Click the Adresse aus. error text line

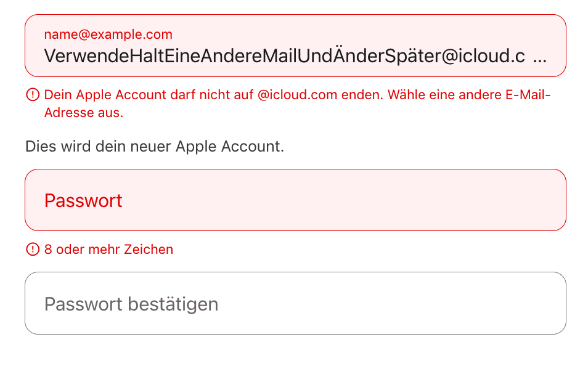(x=84, y=113)
